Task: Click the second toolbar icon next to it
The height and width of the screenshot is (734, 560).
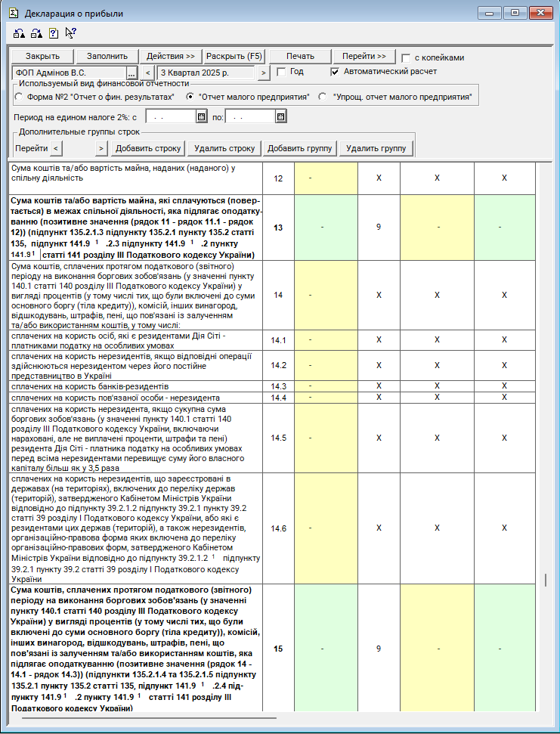Action: point(36,33)
